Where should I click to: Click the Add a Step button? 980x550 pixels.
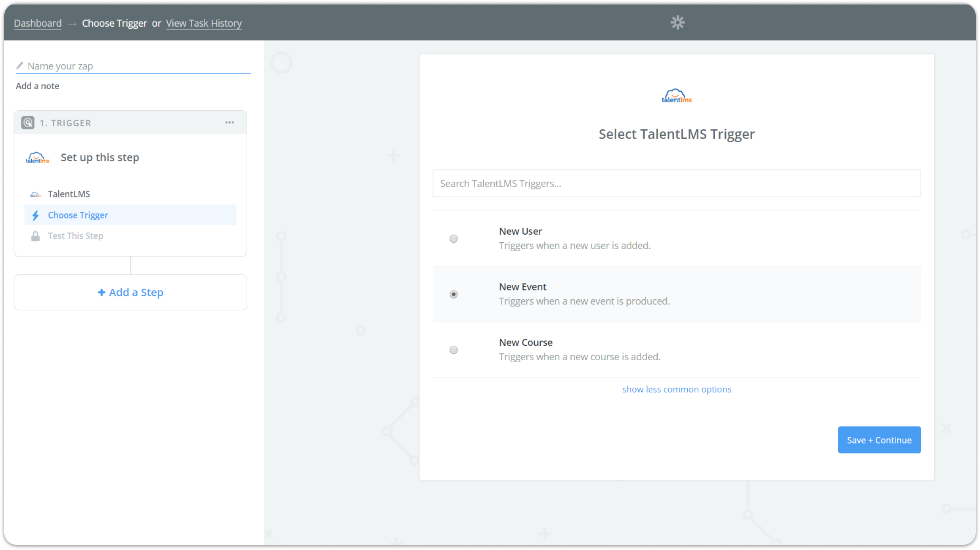(x=131, y=293)
